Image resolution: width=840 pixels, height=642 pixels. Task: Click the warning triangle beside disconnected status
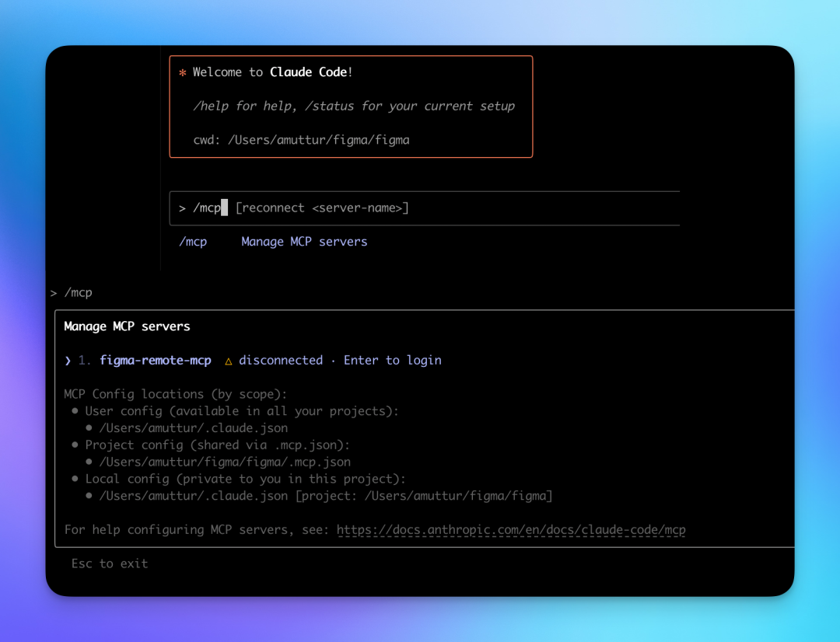pos(228,360)
